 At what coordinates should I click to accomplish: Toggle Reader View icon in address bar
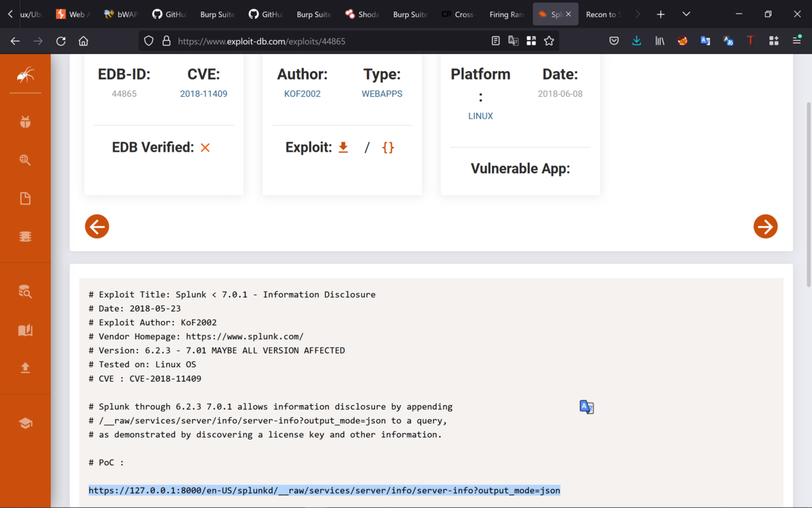click(x=496, y=41)
